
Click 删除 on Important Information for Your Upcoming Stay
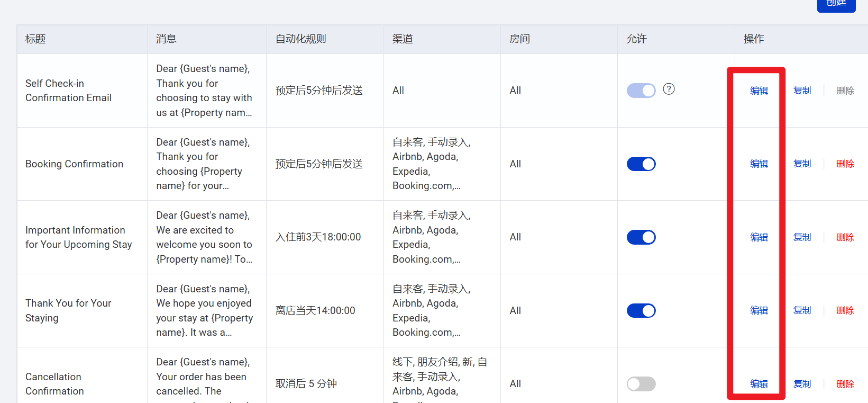(845, 237)
